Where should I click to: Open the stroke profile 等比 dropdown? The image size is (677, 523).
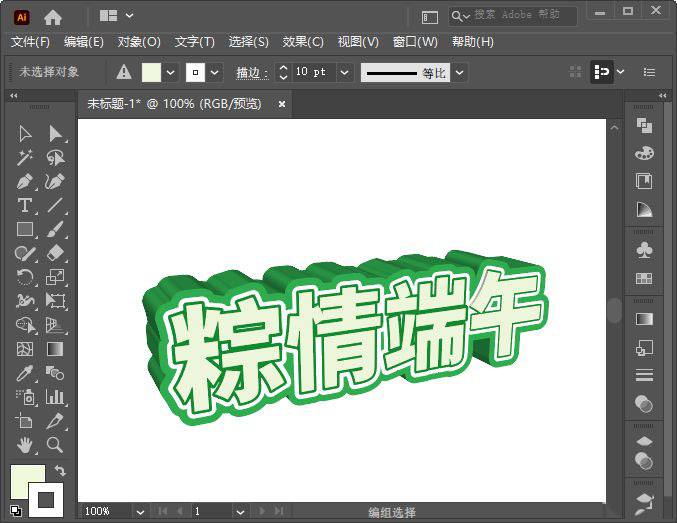tap(459, 72)
